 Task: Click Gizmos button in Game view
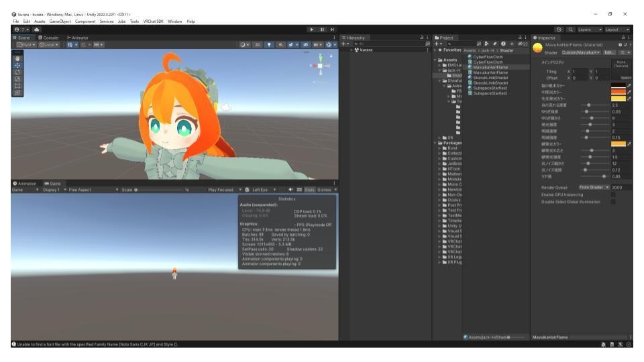tap(324, 190)
